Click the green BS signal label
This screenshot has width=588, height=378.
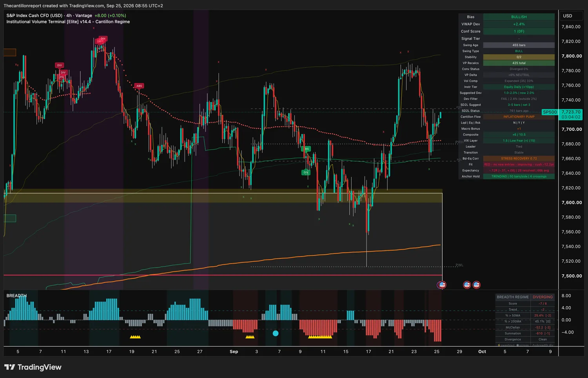(x=306, y=149)
